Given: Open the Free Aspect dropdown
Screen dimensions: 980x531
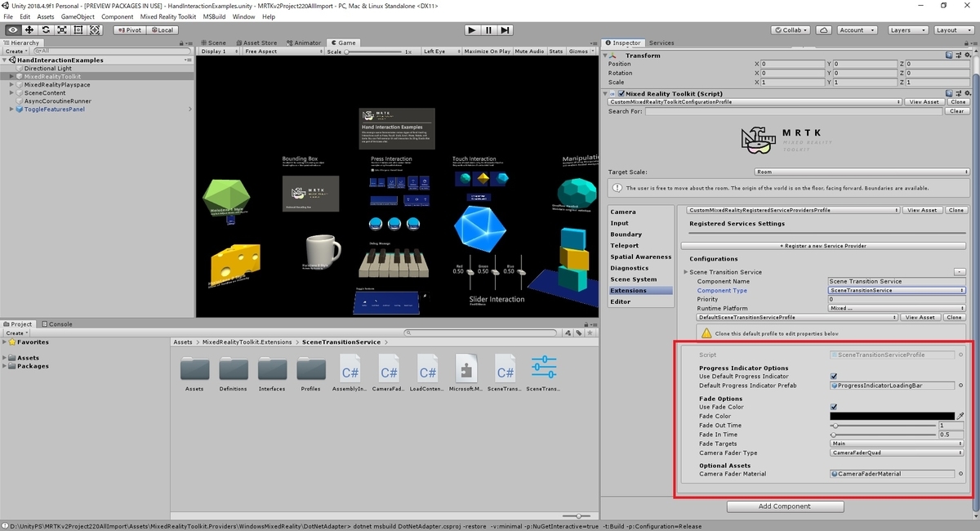Looking at the screenshot, I should tap(283, 51).
